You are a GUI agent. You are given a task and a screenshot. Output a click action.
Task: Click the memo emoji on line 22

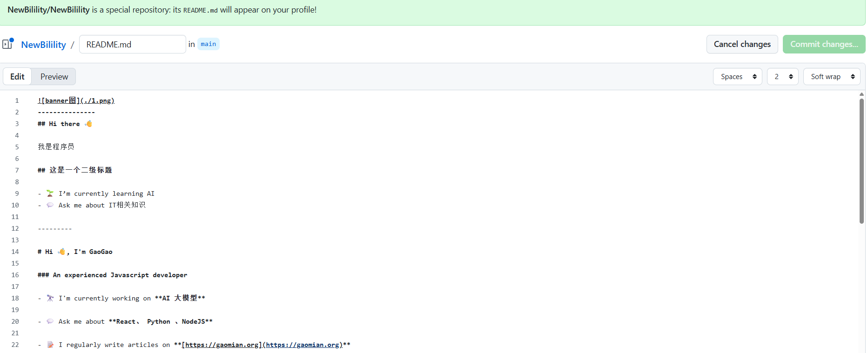tap(50, 345)
